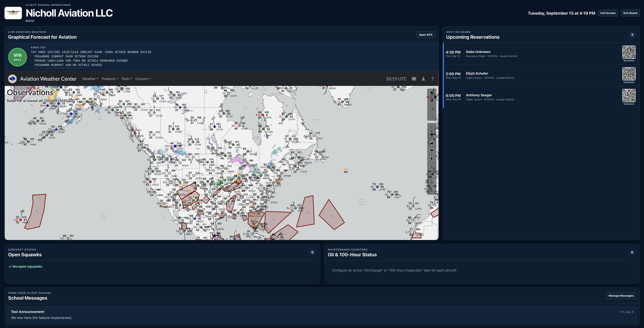This screenshot has width=644, height=328.
Task: Click the Nicholl Aviation logo badge
Action: 13,13
